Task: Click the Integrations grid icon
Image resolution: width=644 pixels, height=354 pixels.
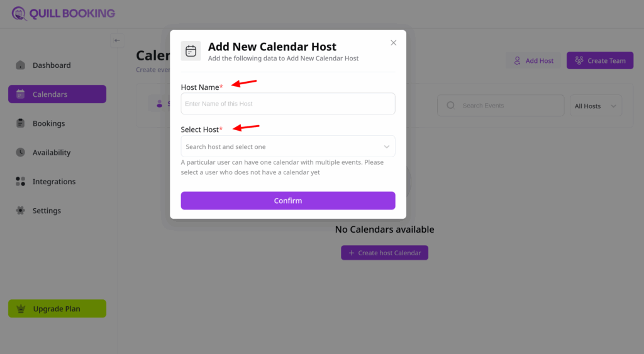Action: point(20,182)
